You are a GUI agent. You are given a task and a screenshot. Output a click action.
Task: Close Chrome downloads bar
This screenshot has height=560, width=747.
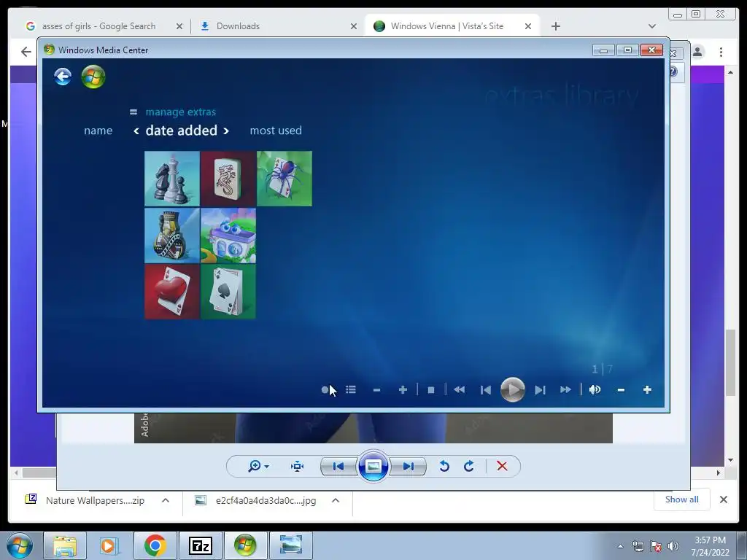(723, 499)
